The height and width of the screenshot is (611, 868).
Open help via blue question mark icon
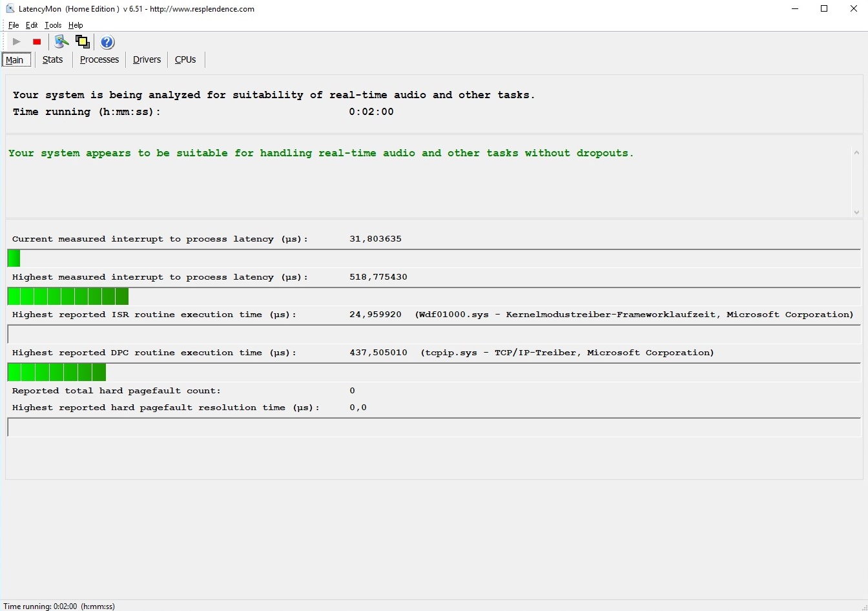(107, 42)
